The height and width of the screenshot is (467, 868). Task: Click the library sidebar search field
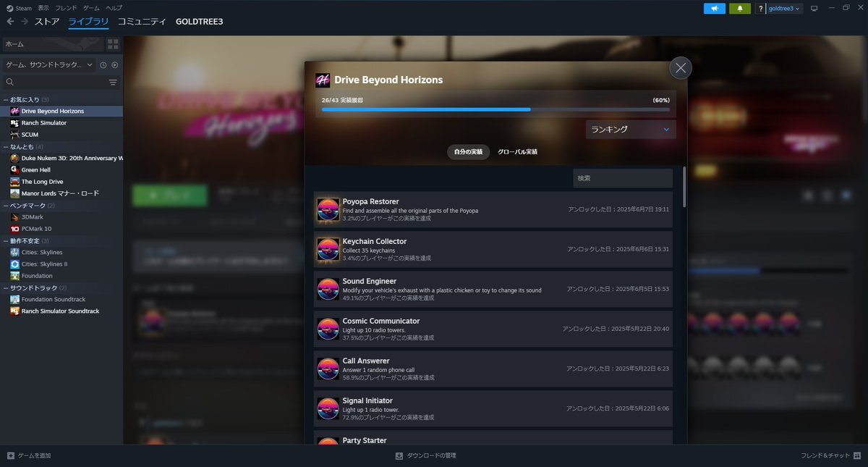click(54, 83)
